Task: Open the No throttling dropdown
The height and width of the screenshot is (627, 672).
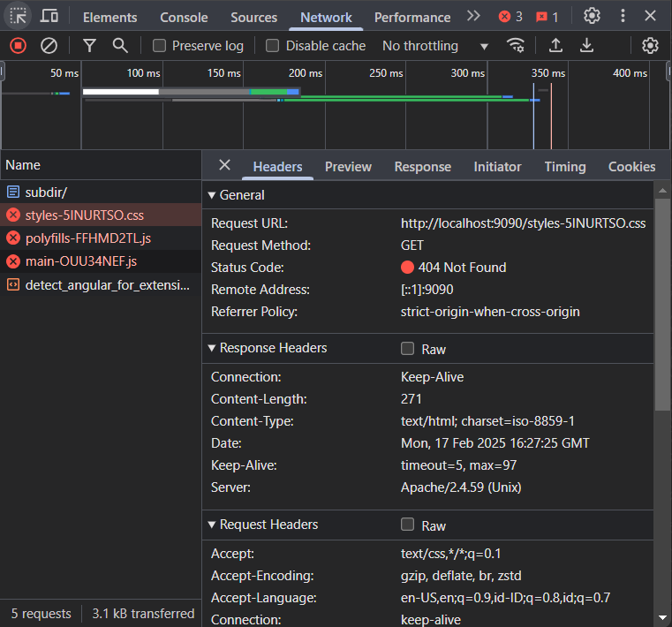Action: pyautogui.click(x=435, y=46)
